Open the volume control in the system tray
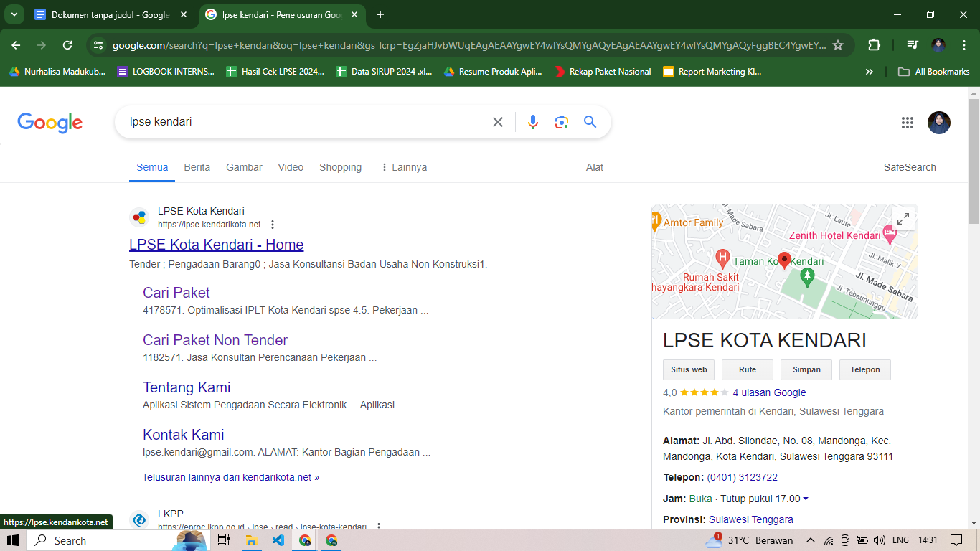The height and width of the screenshot is (551, 980). pos(880,540)
